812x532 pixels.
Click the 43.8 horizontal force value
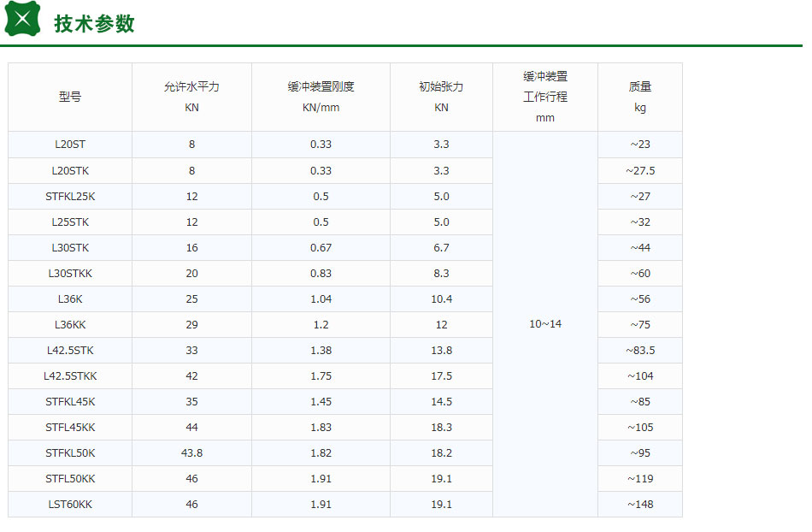tap(191, 453)
